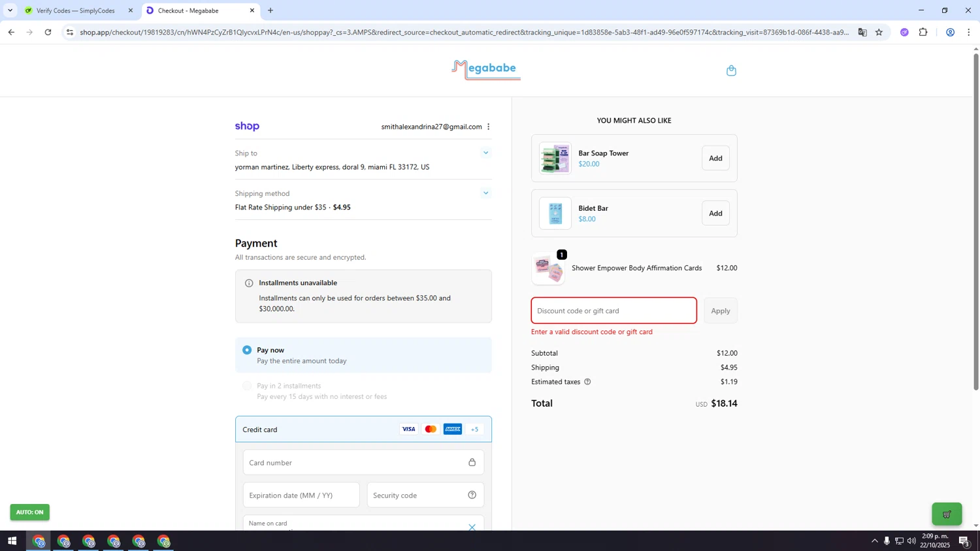Click the Visa card icon
Screen dimensions: 980x551
[408, 429]
